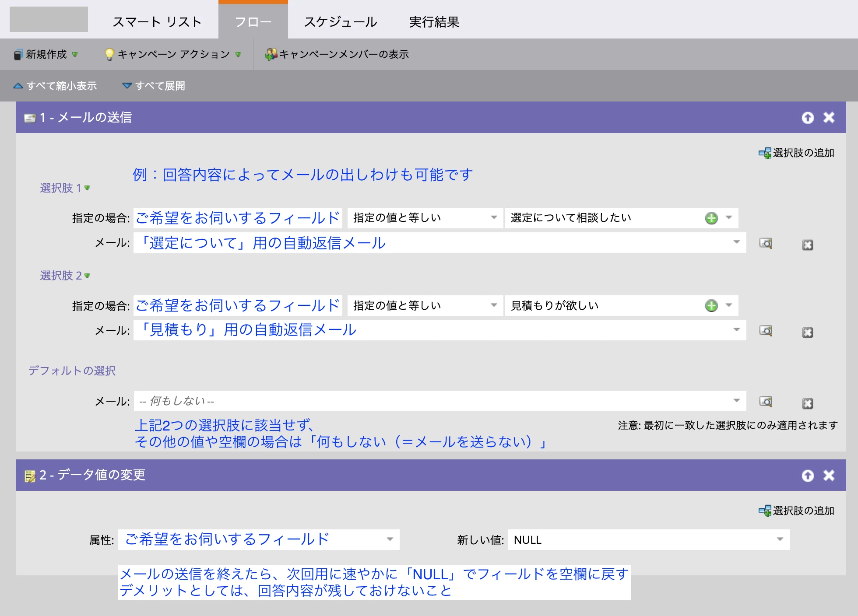
Task: Delete 選択肢 1 using its remove icon
Action: (x=808, y=245)
